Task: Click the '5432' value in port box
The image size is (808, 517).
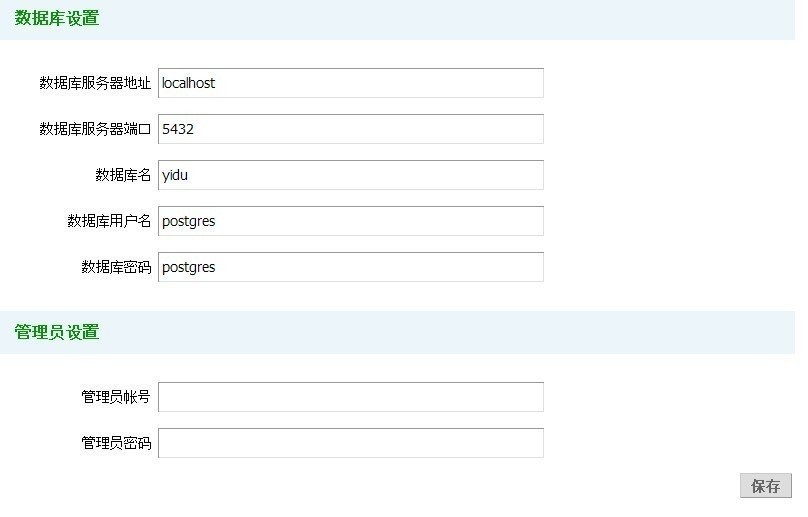Action: tap(177, 129)
